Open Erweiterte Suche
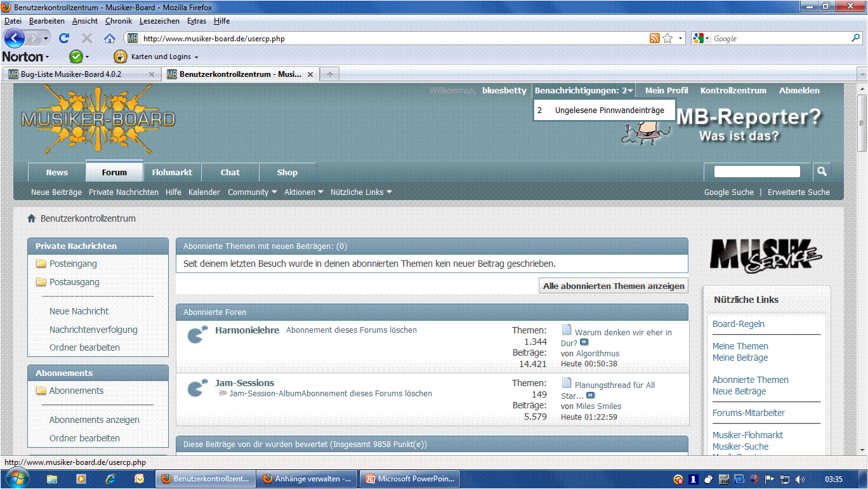Viewport: 868px width, 489px height. coord(799,192)
